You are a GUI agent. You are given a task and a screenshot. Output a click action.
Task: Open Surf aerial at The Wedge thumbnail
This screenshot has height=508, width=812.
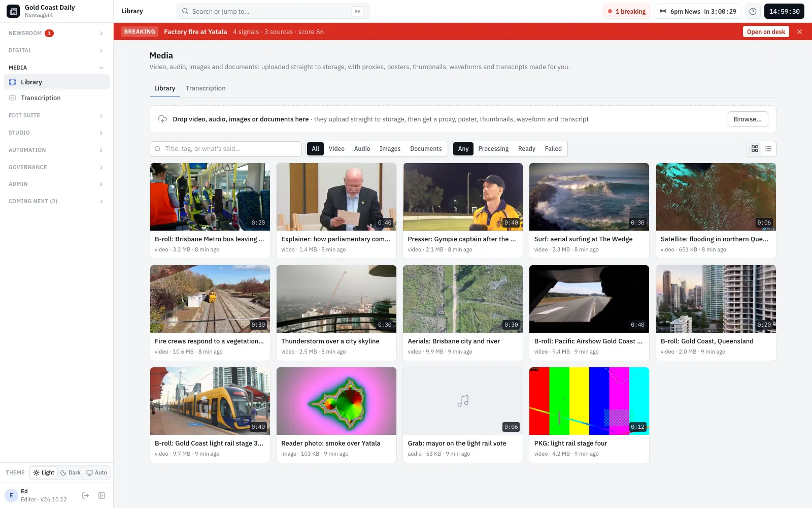click(589, 197)
